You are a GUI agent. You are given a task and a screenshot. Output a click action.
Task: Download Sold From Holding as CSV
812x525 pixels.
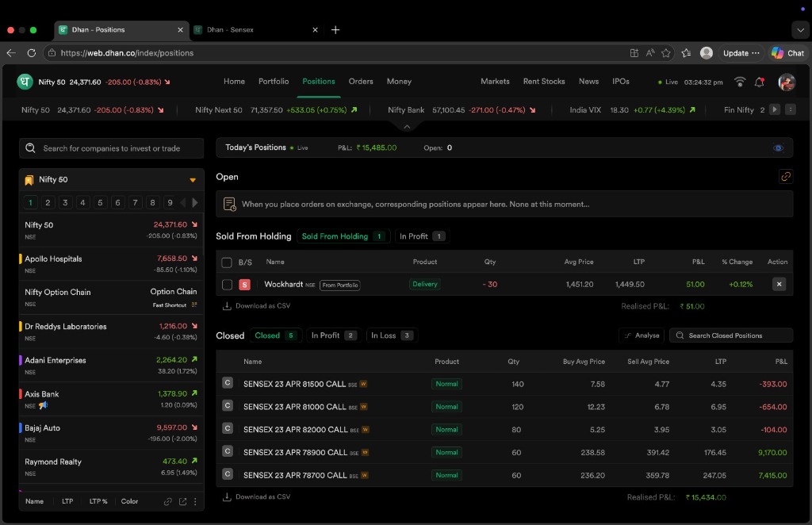[256, 306]
